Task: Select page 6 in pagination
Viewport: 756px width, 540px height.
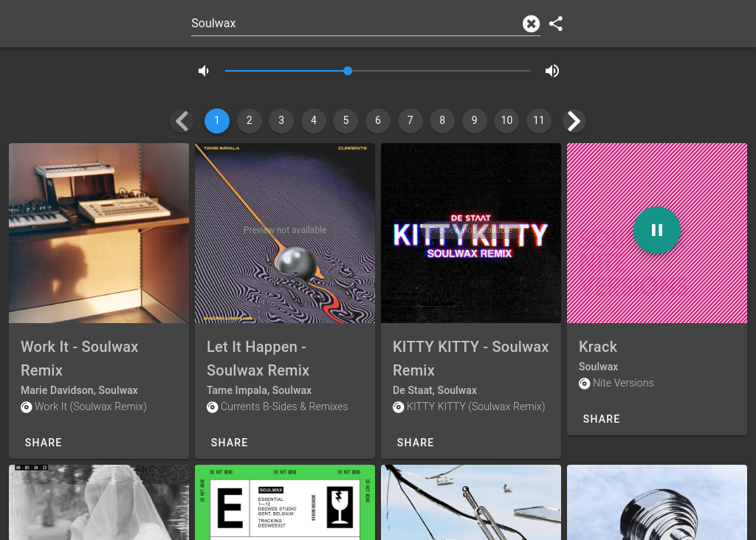Action: pos(378,120)
